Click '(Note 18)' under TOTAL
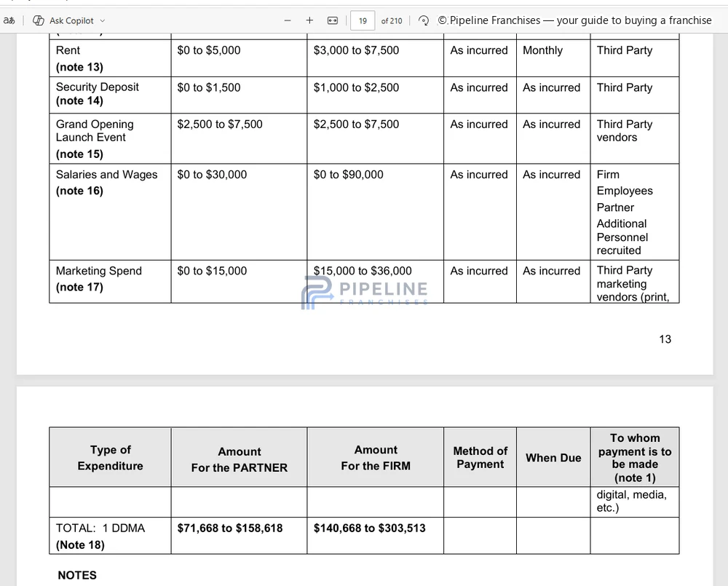The image size is (728, 586). [x=80, y=545]
